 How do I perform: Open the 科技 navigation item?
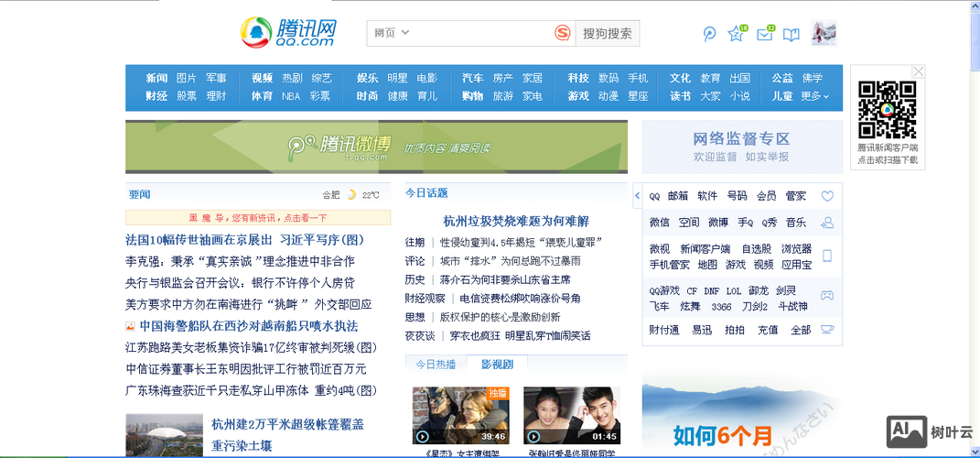(x=578, y=78)
